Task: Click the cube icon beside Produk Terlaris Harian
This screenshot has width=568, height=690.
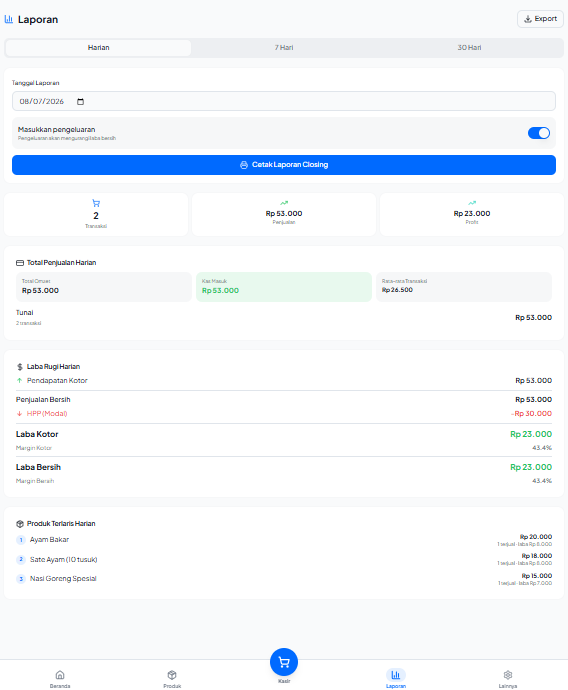Action: pos(20,524)
